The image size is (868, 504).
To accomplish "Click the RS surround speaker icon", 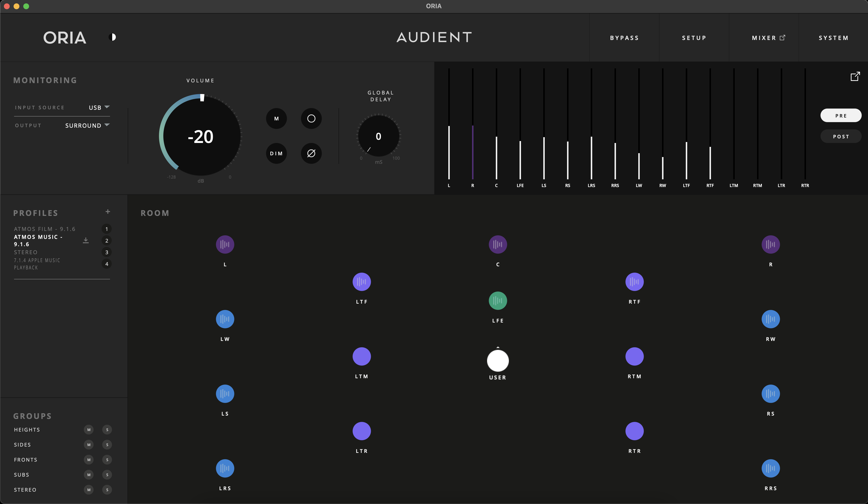I will click(771, 394).
